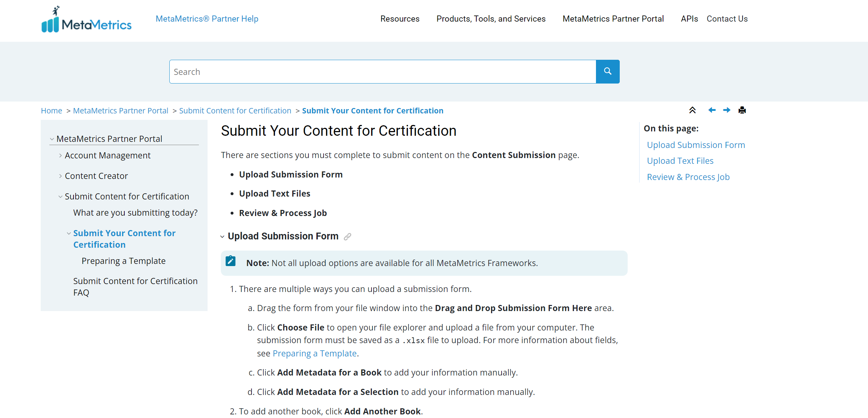The width and height of the screenshot is (868, 418).
Task: Click Review & Process Job bullet item
Action: point(283,213)
